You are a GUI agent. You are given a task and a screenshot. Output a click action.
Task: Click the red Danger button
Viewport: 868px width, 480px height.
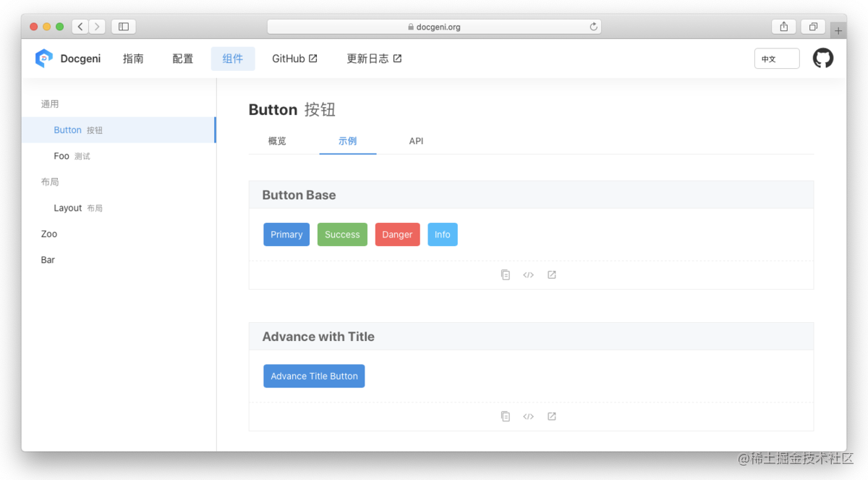397,235
